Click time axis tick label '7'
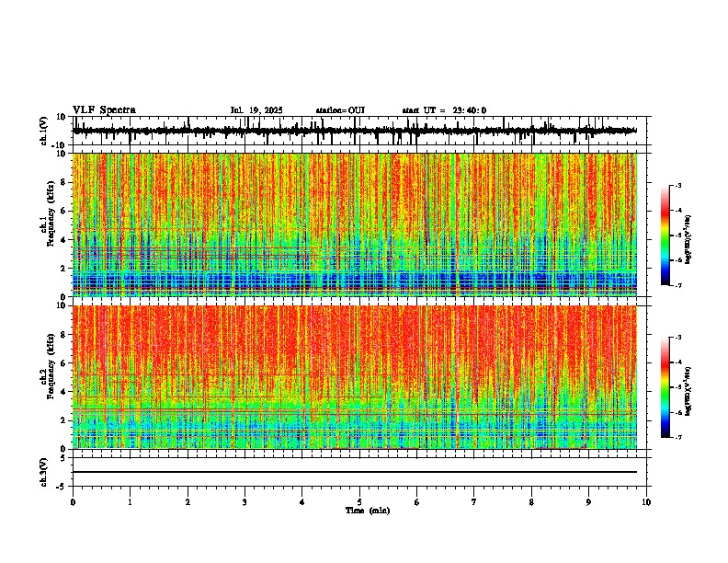The width and height of the screenshot is (728, 563). 474,502
